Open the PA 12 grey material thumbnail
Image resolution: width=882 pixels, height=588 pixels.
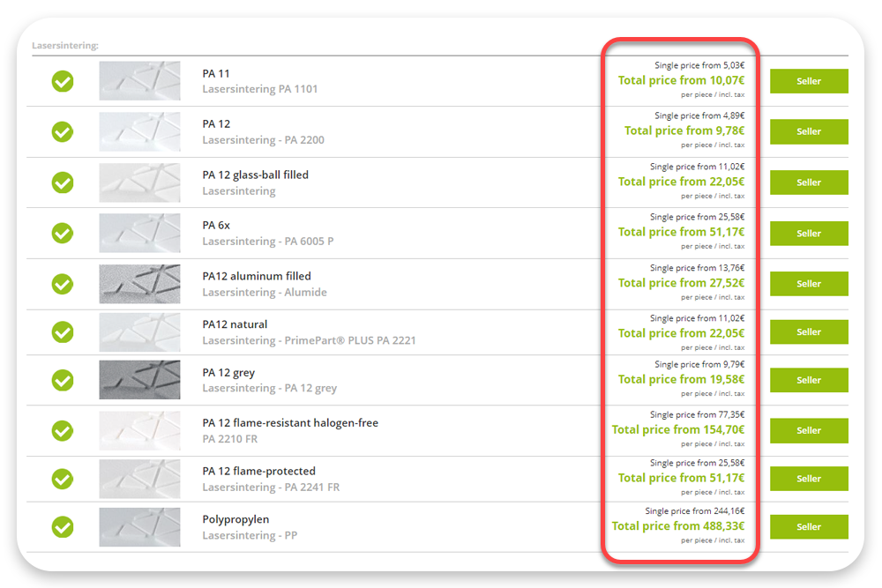139,380
